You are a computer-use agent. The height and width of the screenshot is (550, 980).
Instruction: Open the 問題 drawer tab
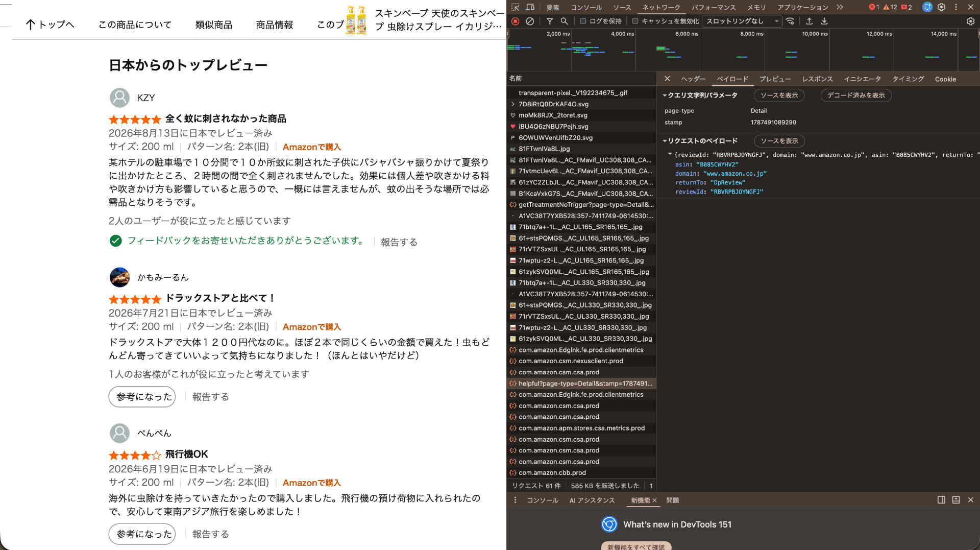pyautogui.click(x=672, y=500)
